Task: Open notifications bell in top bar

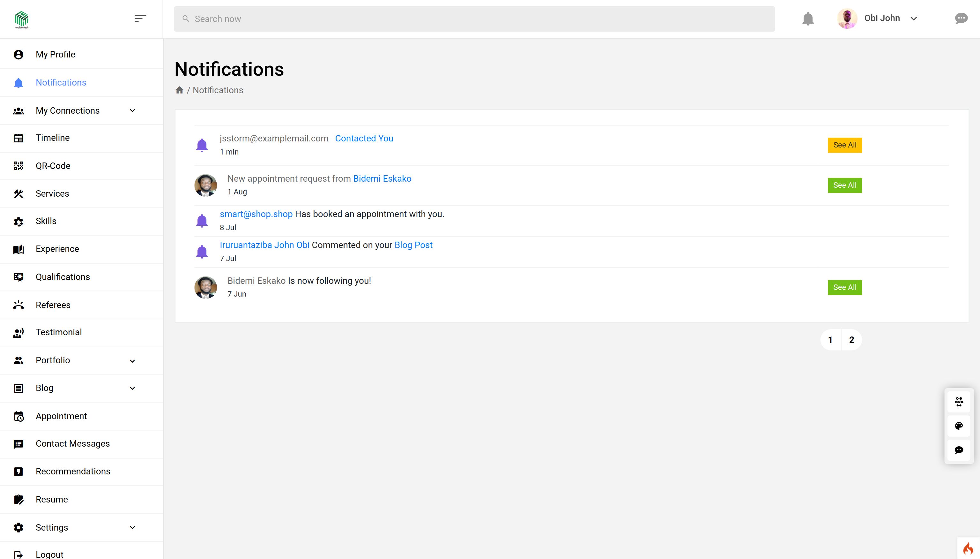Action: pyautogui.click(x=808, y=19)
